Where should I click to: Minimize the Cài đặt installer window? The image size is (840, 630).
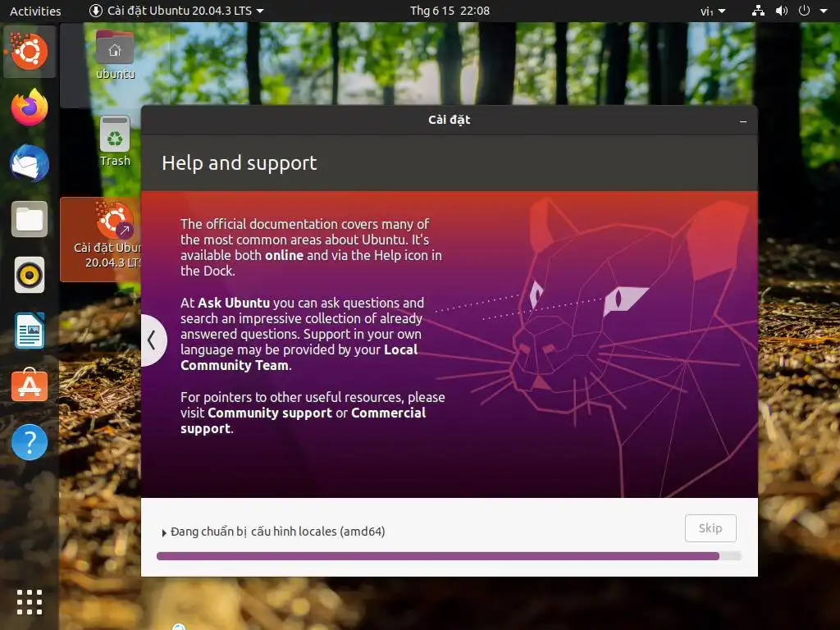tap(743, 121)
